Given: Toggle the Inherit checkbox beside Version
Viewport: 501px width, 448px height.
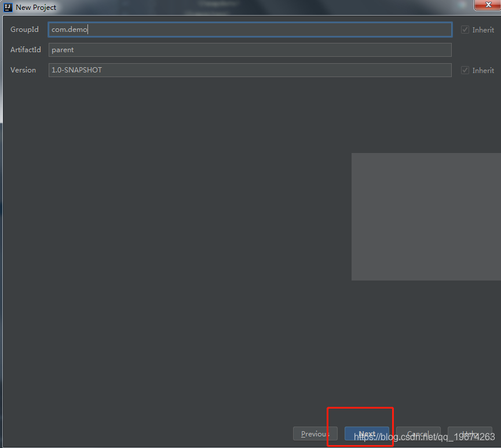Looking at the screenshot, I should [x=465, y=70].
